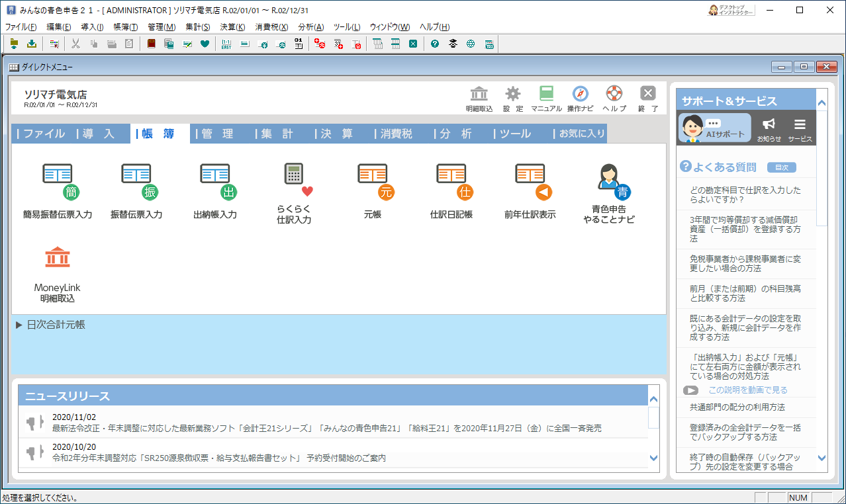
Task: Click the question mark help toolbar icon
Action: [x=435, y=44]
